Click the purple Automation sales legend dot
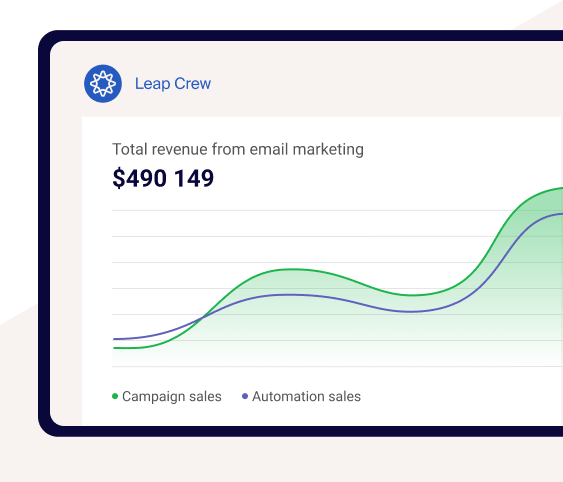 click(x=245, y=396)
